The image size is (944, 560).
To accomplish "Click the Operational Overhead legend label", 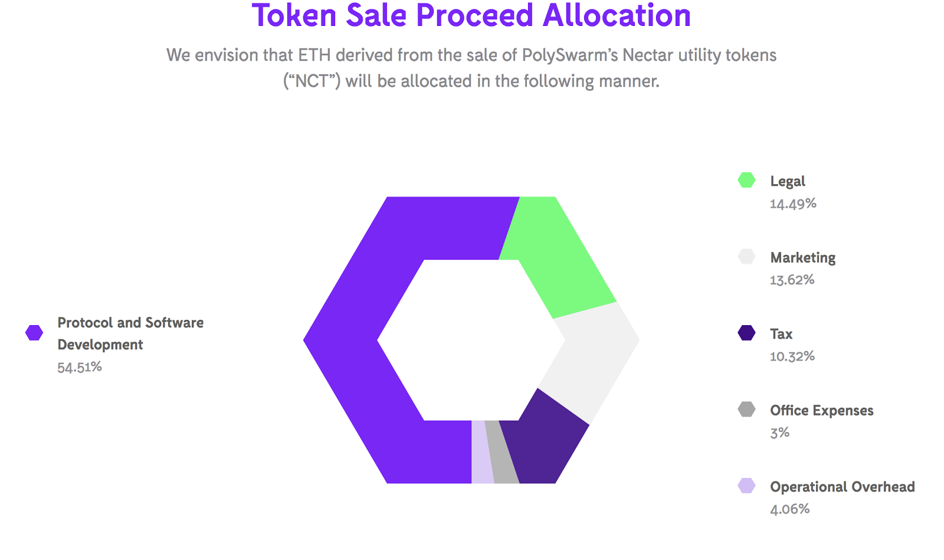I will (x=842, y=487).
